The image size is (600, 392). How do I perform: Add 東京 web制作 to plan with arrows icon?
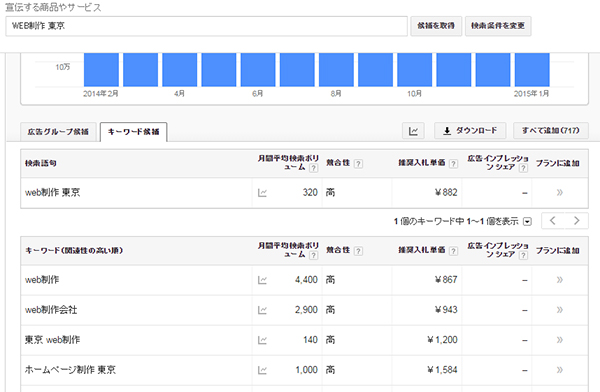click(x=559, y=340)
